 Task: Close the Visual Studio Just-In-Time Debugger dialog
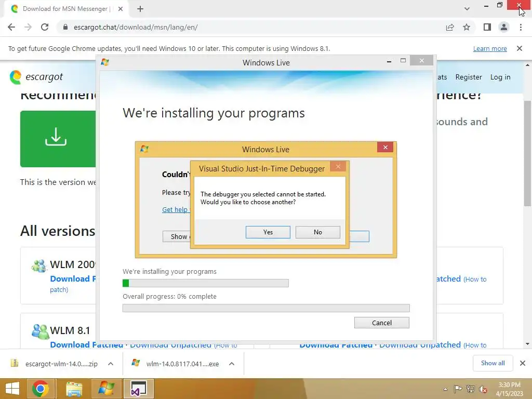pyautogui.click(x=338, y=166)
